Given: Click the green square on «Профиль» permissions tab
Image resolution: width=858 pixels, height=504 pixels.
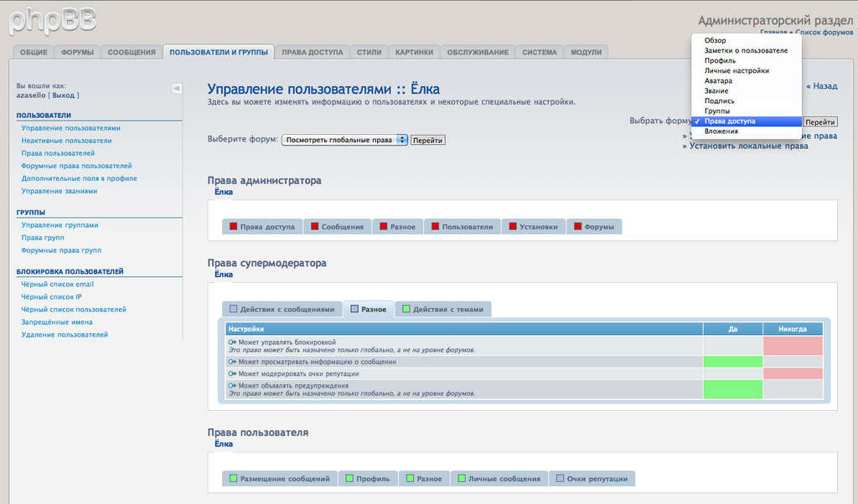Looking at the screenshot, I should tap(349, 479).
